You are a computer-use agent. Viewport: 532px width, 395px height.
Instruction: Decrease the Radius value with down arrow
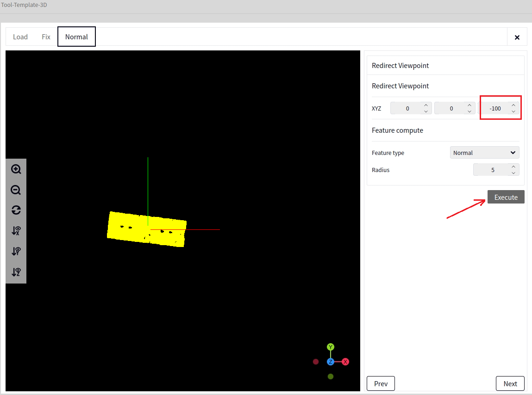tap(513, 173)
